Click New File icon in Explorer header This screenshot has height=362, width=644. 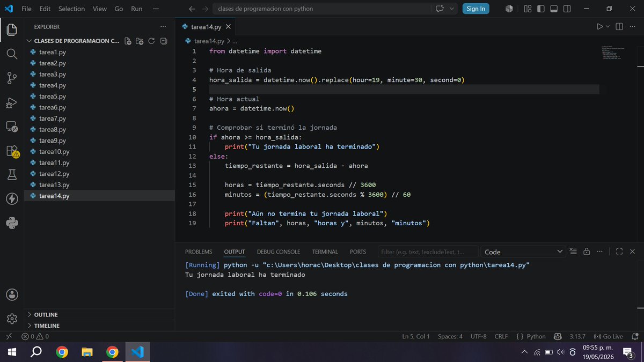(128, 41)
